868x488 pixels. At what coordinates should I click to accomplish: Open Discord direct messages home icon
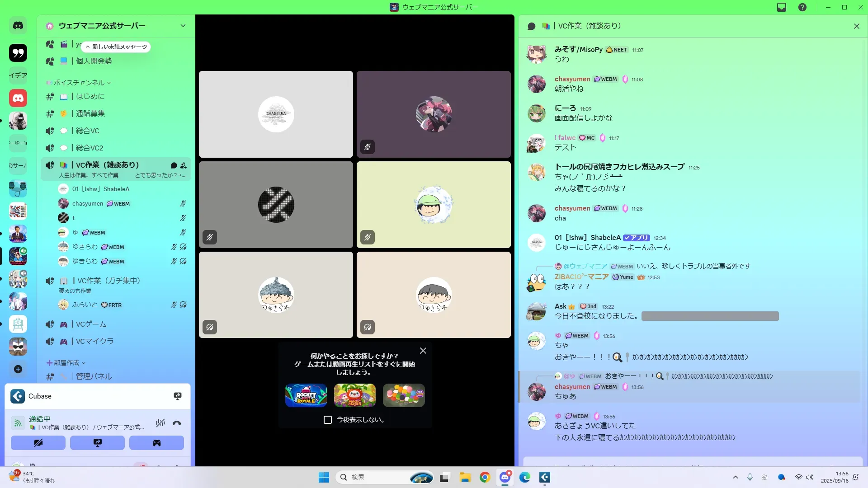coord(18,26)
